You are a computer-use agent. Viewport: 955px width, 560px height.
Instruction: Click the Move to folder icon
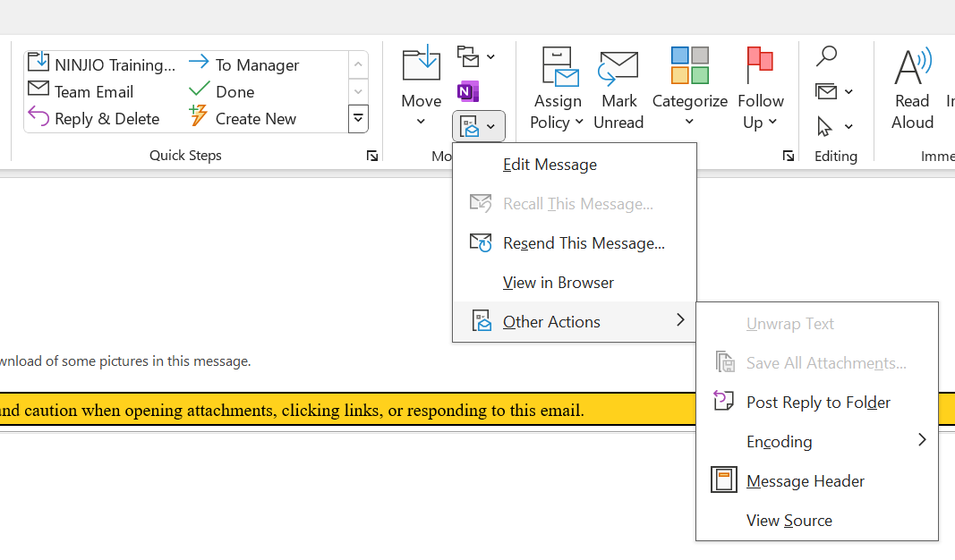(x=421, y=66)
